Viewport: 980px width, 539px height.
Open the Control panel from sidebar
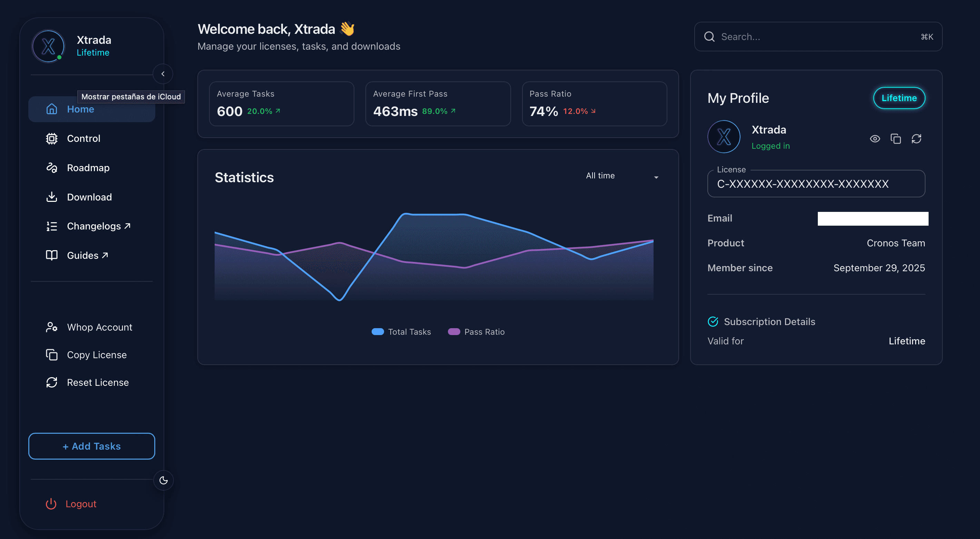pyautogui.click(x=83, y=138)
